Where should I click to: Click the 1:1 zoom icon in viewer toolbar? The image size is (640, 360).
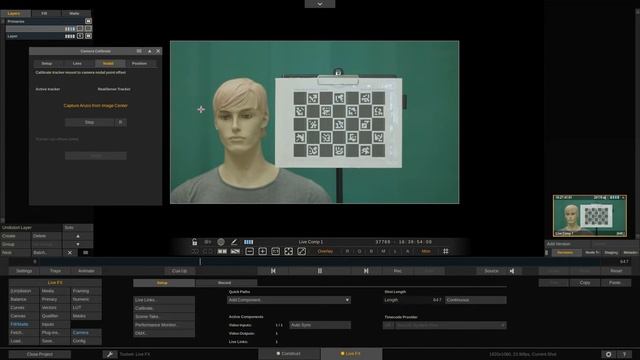tap(276, 251)
